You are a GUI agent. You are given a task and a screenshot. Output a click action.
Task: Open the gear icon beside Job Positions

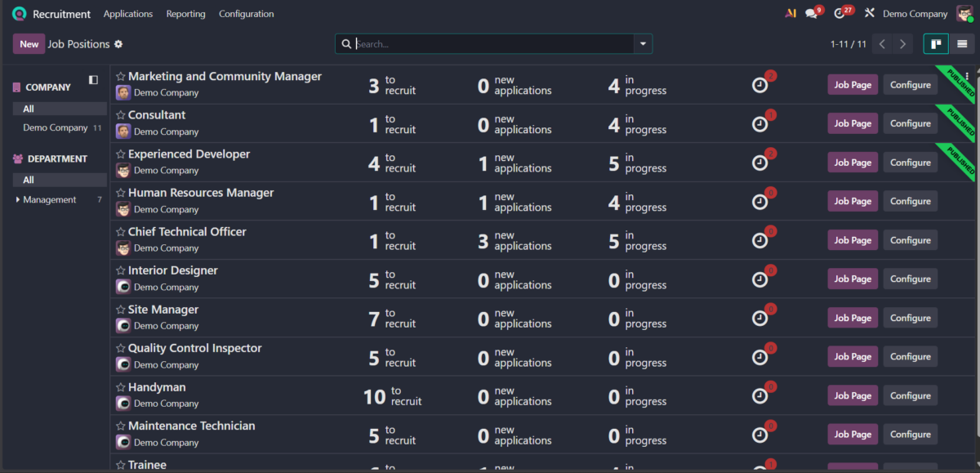coord(118,44)
